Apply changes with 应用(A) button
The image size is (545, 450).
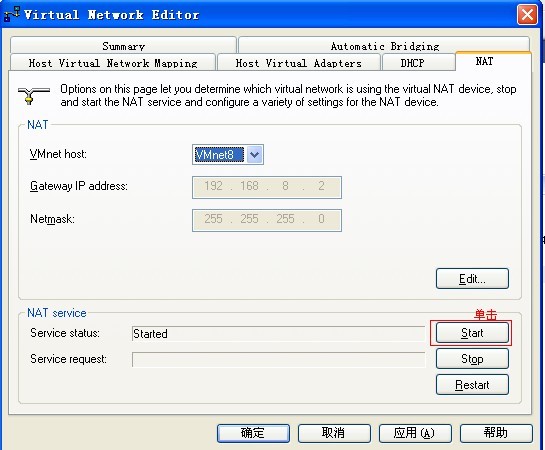[415, 433]
